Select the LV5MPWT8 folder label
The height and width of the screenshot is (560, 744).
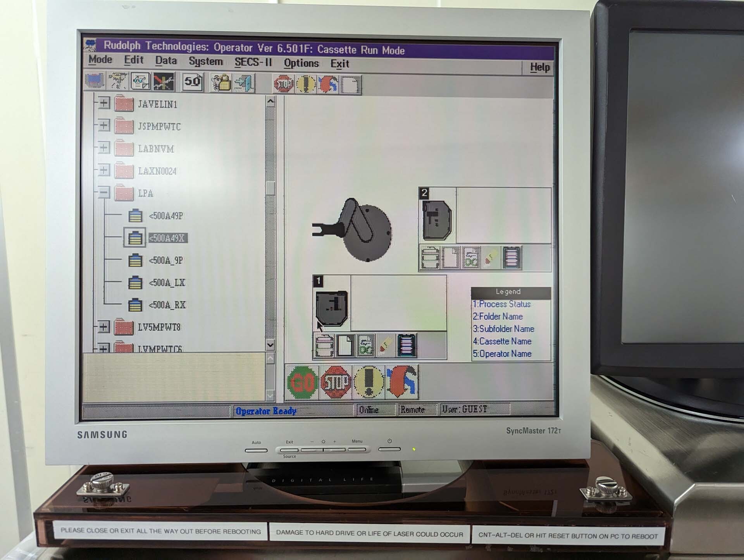click(x=159, y=328)
